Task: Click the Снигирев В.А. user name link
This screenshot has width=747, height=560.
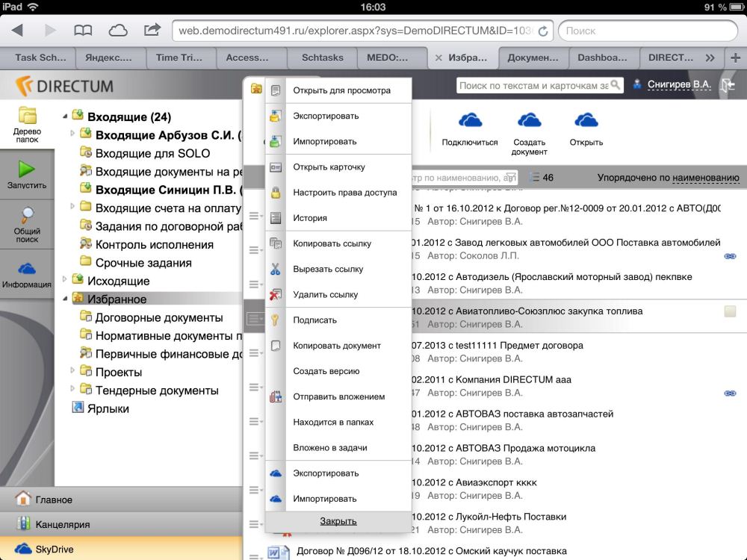Action: pos(679,85)
